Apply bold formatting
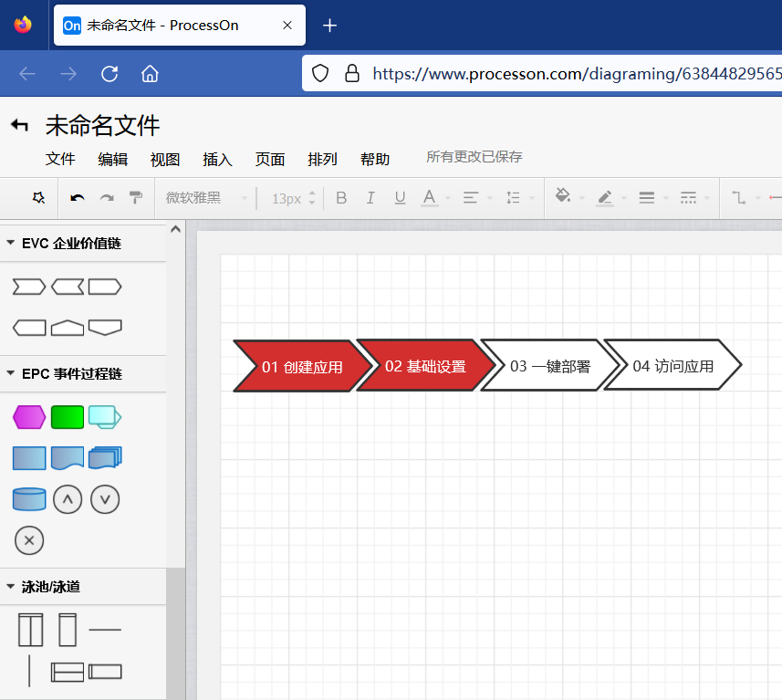 pyautogui.click(x=340, y=196)
